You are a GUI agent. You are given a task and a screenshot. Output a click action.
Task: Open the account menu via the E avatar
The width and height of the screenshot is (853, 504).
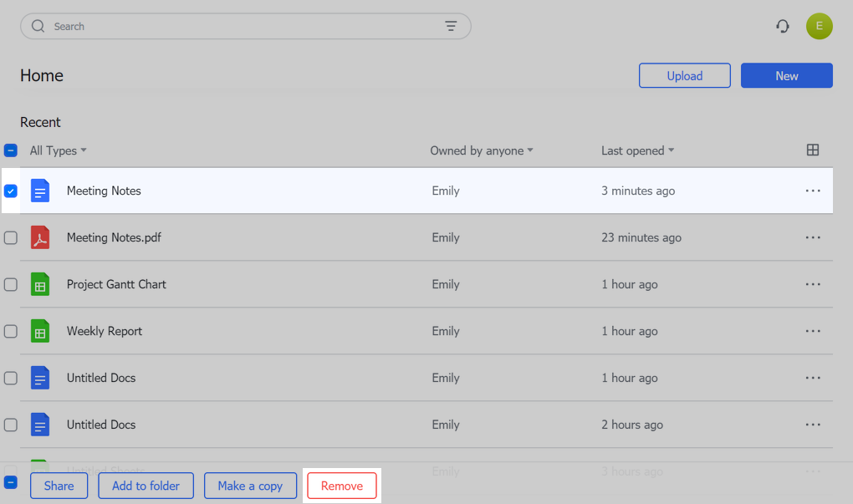pos(819,26)
